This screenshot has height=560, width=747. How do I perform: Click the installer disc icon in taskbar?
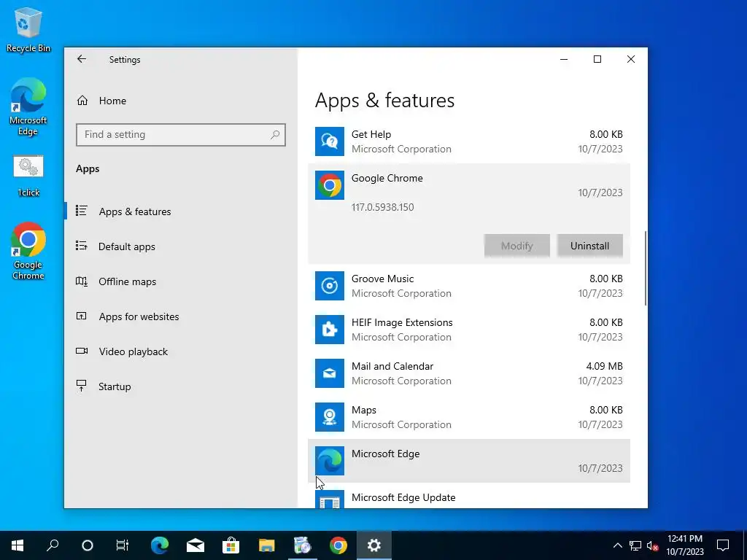[303, 545]
